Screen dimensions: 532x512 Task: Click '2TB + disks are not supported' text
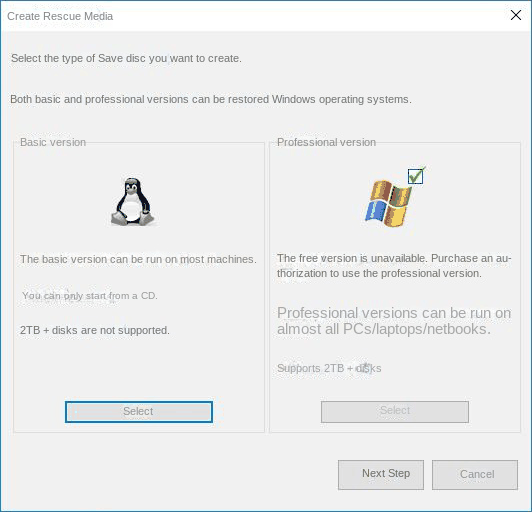click(x=95, y=330)
